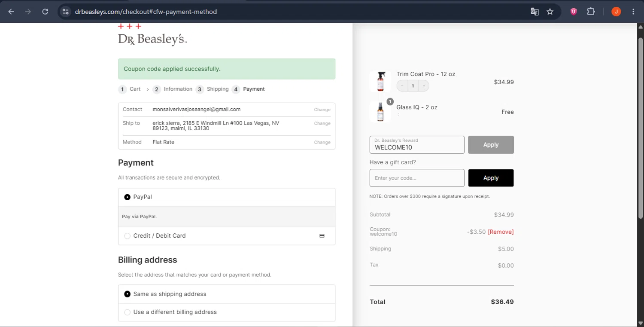
Task: Click the Billing address heading
Action: pos(148,260)
